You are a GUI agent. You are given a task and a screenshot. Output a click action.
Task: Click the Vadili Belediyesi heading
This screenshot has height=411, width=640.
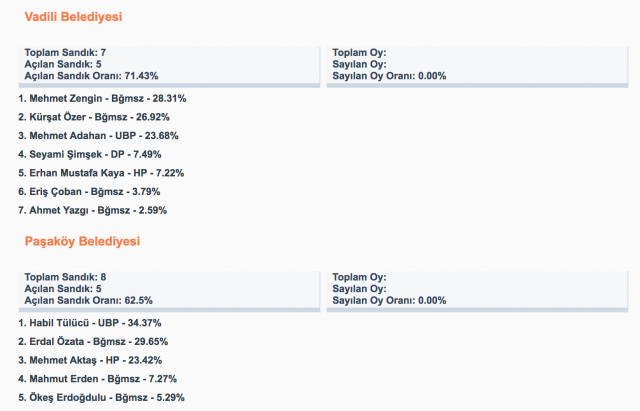(x=80, y=17)
